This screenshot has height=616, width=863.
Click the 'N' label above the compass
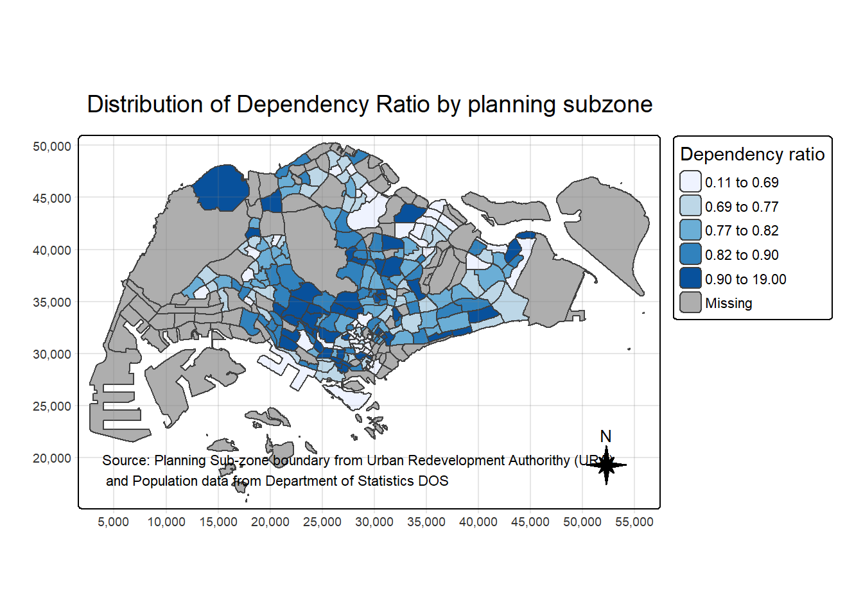tap(606, 436)
